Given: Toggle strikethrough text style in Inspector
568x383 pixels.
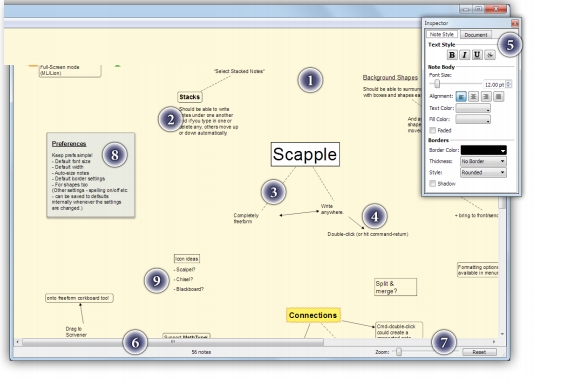Looking at the screenshot, I should 490,55.
